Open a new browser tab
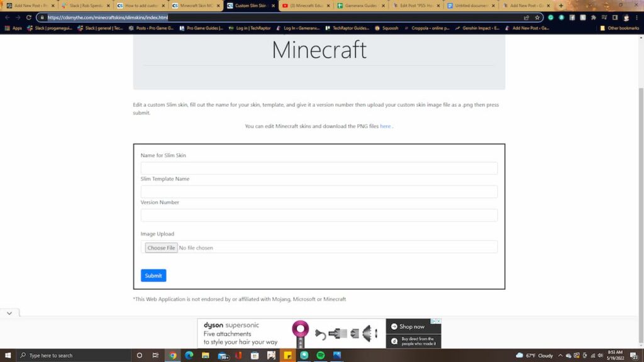The height and width of the screenshot is (362, 644). tap(561, 6)
